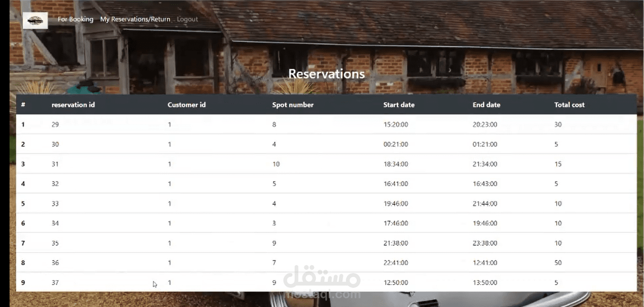Click the '#' column header
The height and width of the screenshot is (307, 644).
click(x=23, y=105)
